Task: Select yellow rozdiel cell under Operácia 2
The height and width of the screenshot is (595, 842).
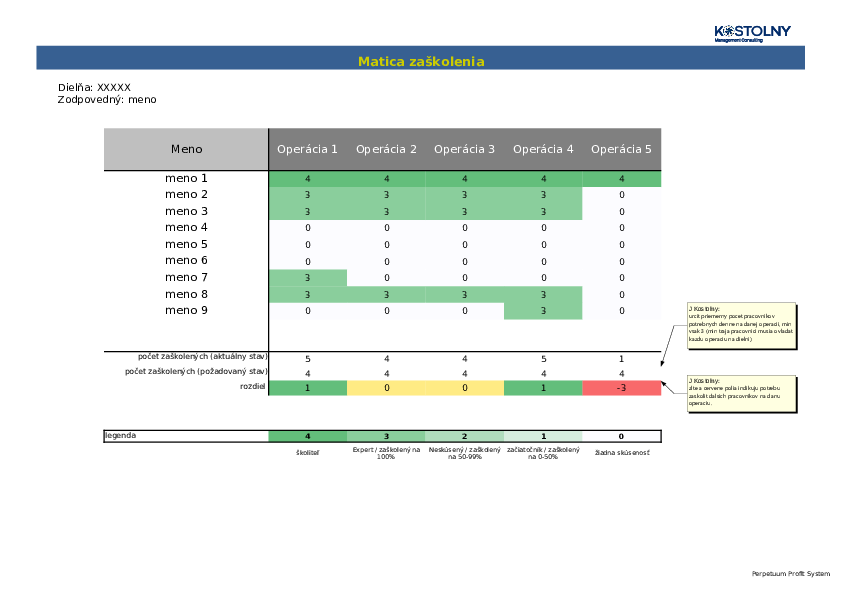Action: [386, 388]
